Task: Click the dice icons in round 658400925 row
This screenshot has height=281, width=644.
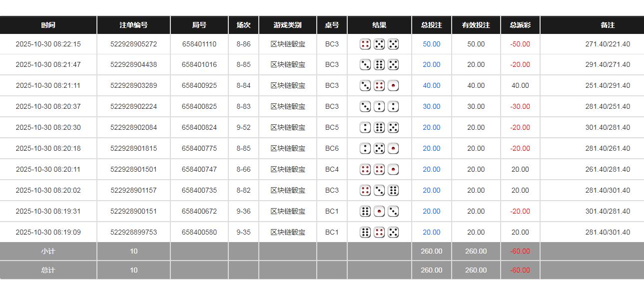Action: click(x=379, y=85)
